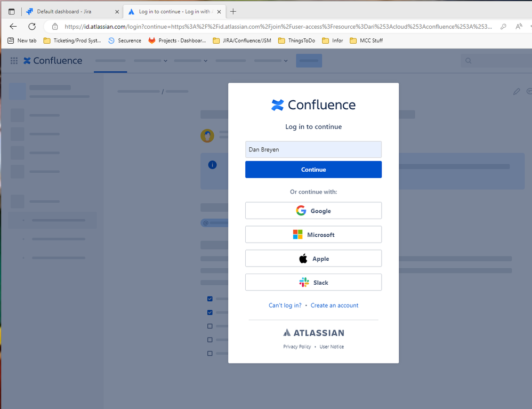Open the app switcher grid icon
This screenshot has height=409, width=532.
[x=14, y=61]
